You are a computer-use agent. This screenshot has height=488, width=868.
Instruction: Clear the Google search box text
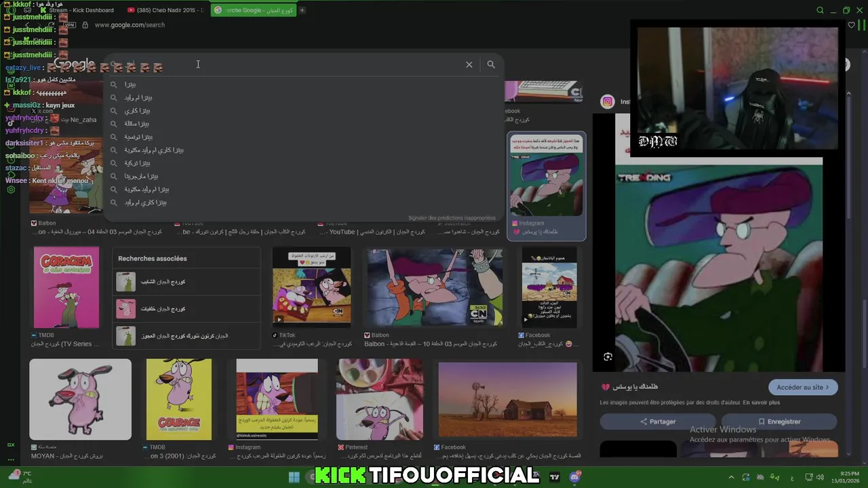pos(469,64)
